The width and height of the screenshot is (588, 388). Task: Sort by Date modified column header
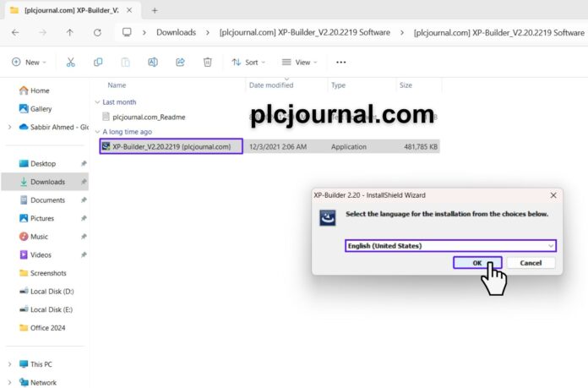(x=271, y=85)
